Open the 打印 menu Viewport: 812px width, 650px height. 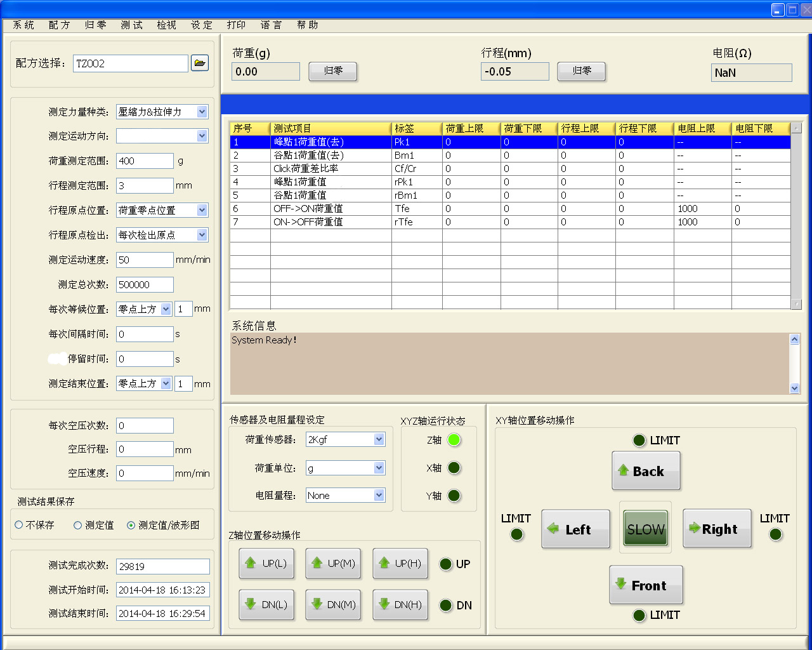[x=236, y=25]
